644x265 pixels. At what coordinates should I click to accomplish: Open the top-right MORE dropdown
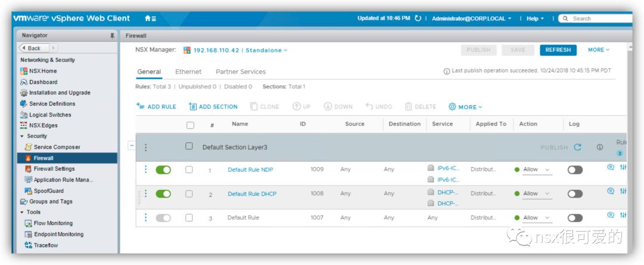[x=599, y=50]
